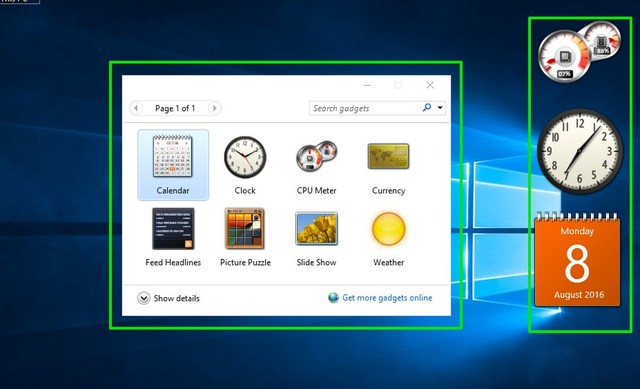This screenshot has height=389, width=640.
Task: Click the orange desktop calendar gadget
Action: click(577, 260)
